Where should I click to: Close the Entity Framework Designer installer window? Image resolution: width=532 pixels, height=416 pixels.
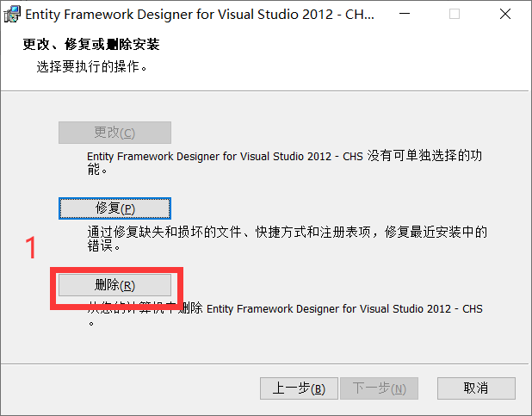pos(505,14)
